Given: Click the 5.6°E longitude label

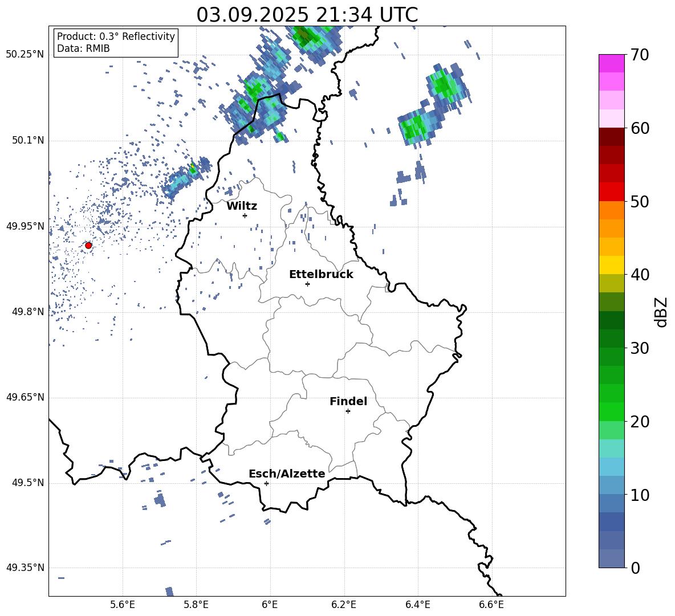Looking at the screenshot, I should [123, 605].
